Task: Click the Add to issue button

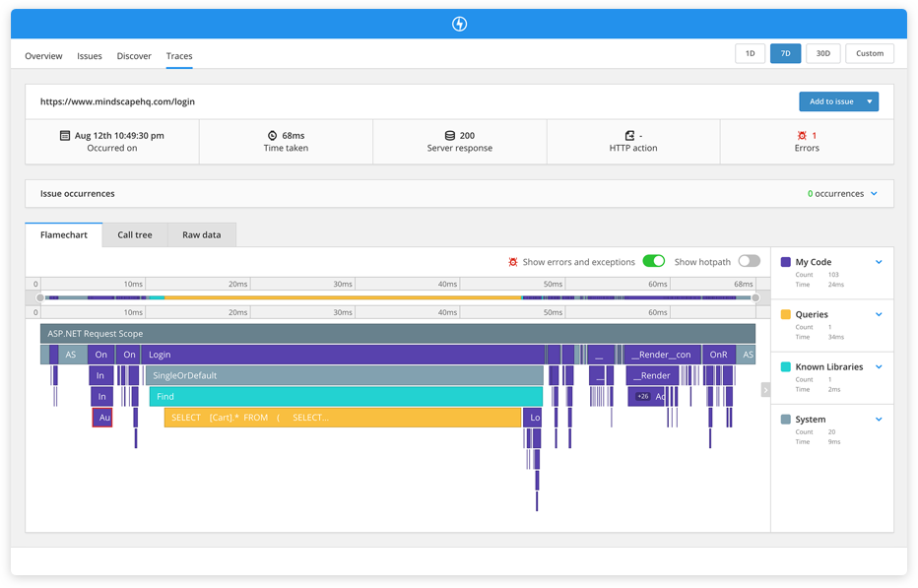Action: click(830, 101)
